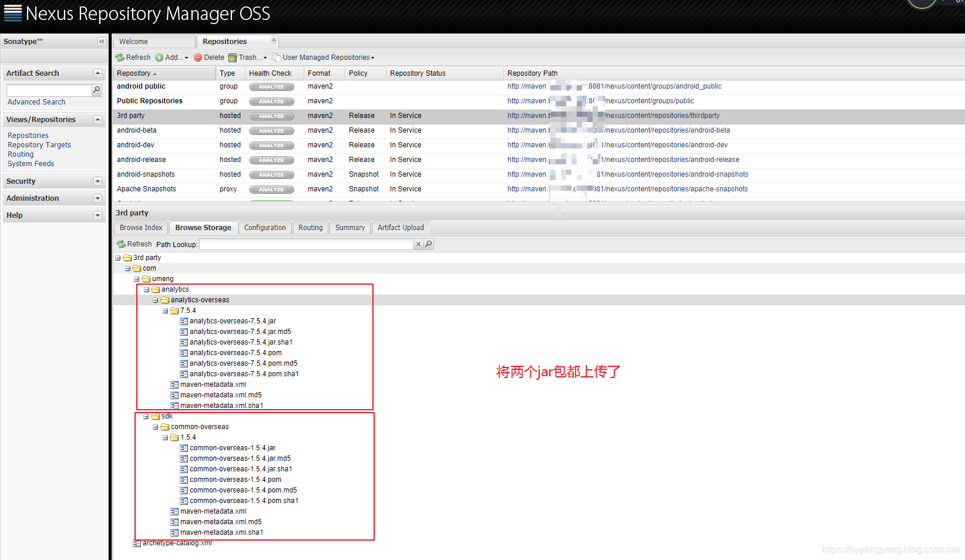965x560 pixels.
Task: Open Routing link in sidebar
Action: tap(21, 154)
